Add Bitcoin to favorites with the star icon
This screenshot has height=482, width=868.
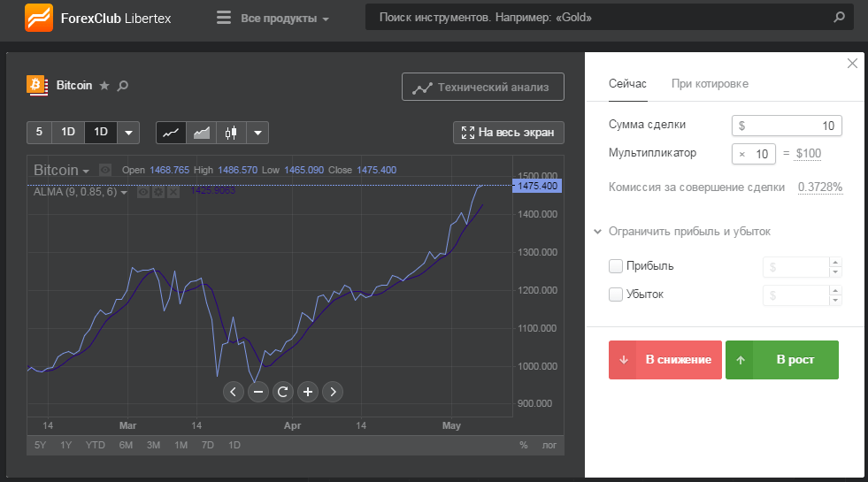pyautogui.click(x=104, y=85)
